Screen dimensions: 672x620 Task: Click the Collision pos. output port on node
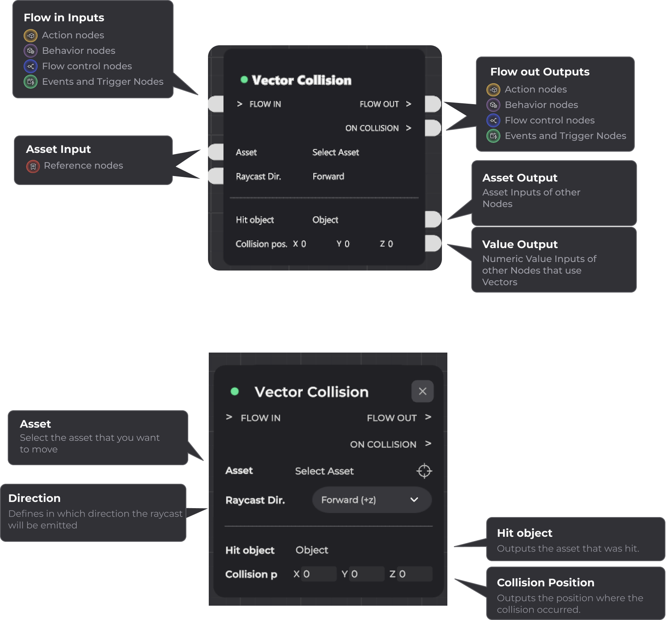click(433, 243)
